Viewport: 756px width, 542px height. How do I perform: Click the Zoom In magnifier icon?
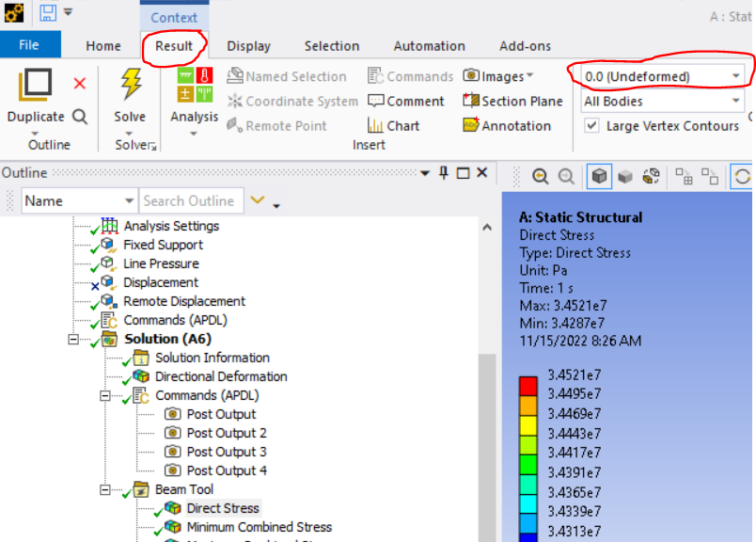point(541,177)
